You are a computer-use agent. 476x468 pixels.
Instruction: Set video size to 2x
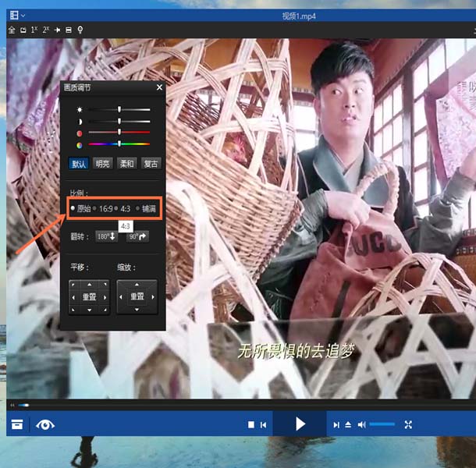45,30
